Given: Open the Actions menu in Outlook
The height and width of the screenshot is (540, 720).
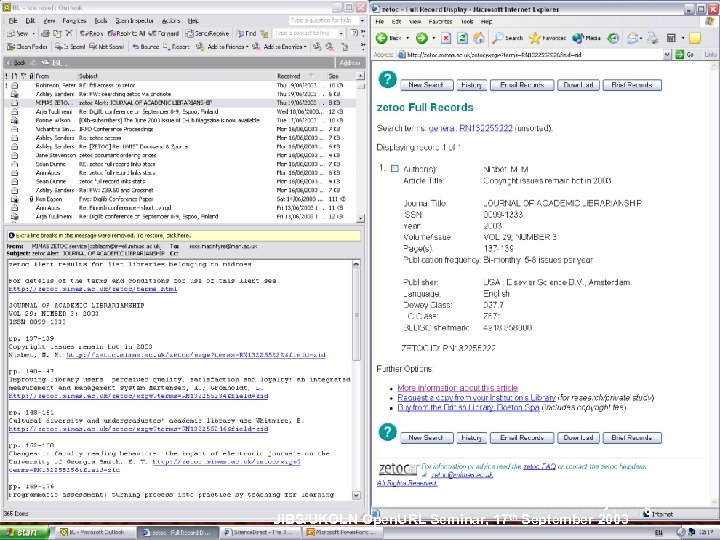Looking at the screenshot, I should [171, 21].
